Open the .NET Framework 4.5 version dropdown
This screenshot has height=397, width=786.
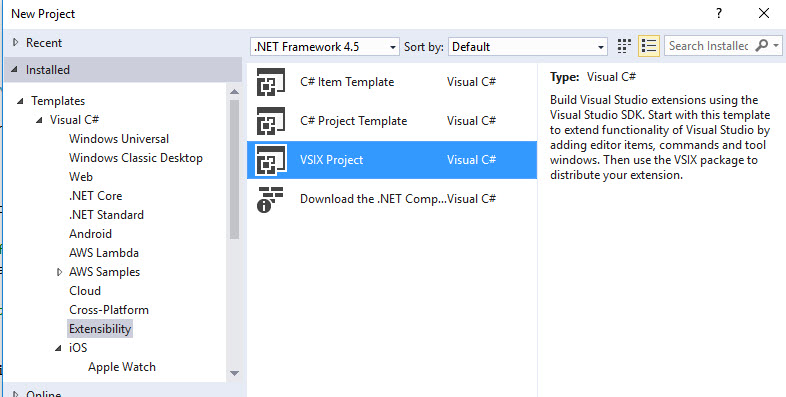pos(325,47)
